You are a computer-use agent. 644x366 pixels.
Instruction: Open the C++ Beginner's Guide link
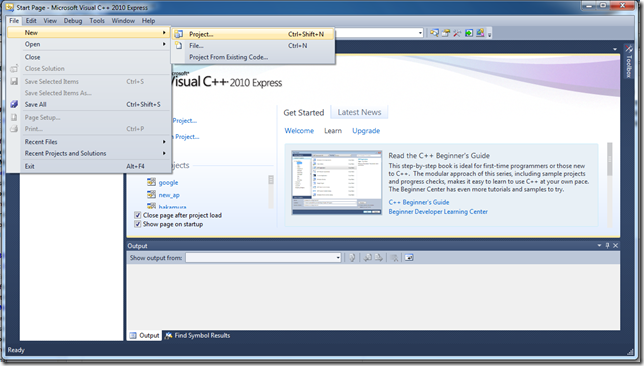click(x=419, y=202)
